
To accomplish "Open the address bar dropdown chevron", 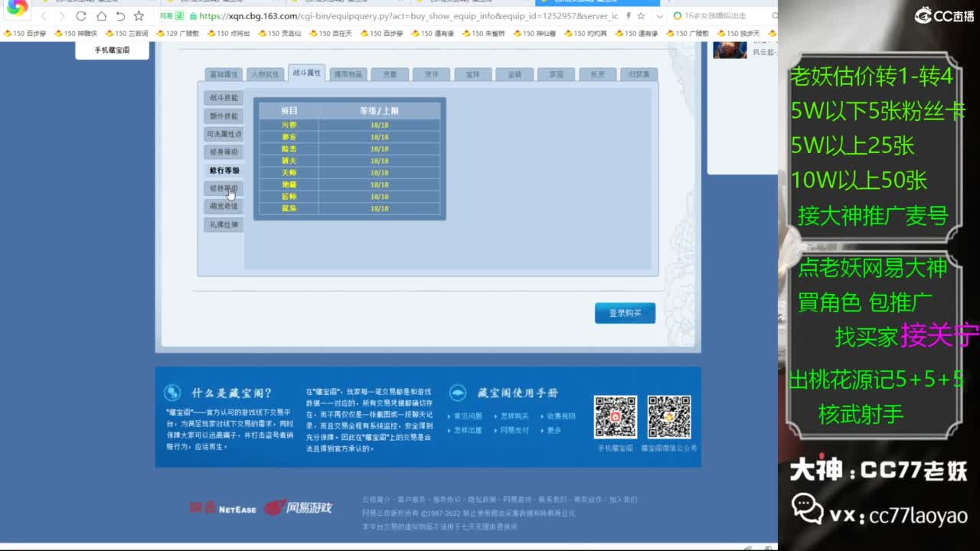I will point(660,15).
